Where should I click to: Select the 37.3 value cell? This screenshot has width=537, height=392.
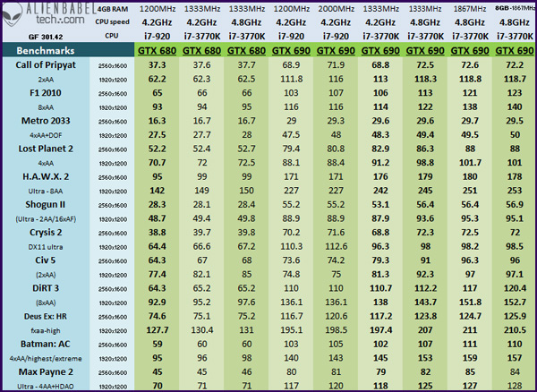click(x=157, y=65)
